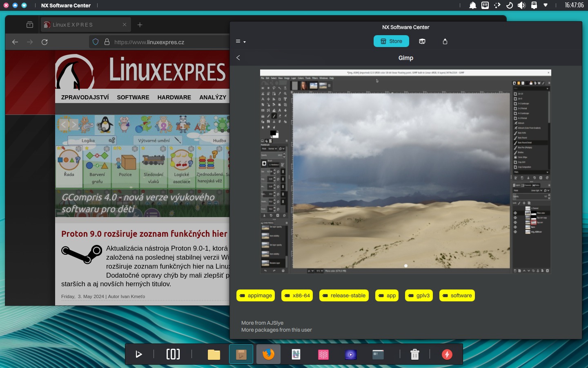
Task: Click the next slide arrow on article banner
Action: pyautogui.click(x=73, y=124)
